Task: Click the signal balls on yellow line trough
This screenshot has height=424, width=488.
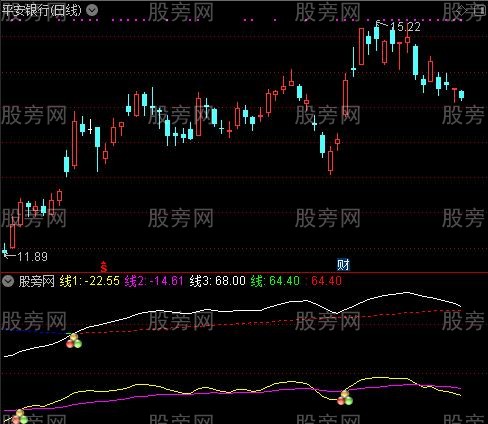Action: point(345,398)
